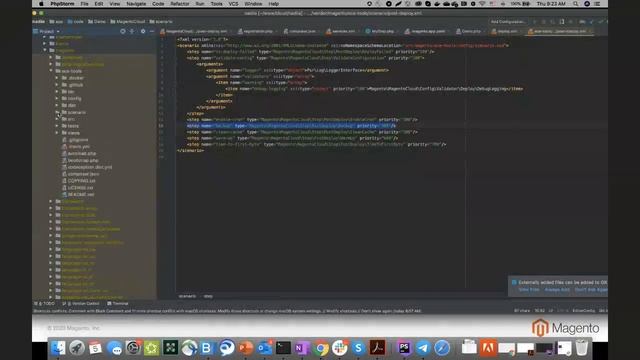
Task: Open the TODO tool window
Action: tap(45, 304)
